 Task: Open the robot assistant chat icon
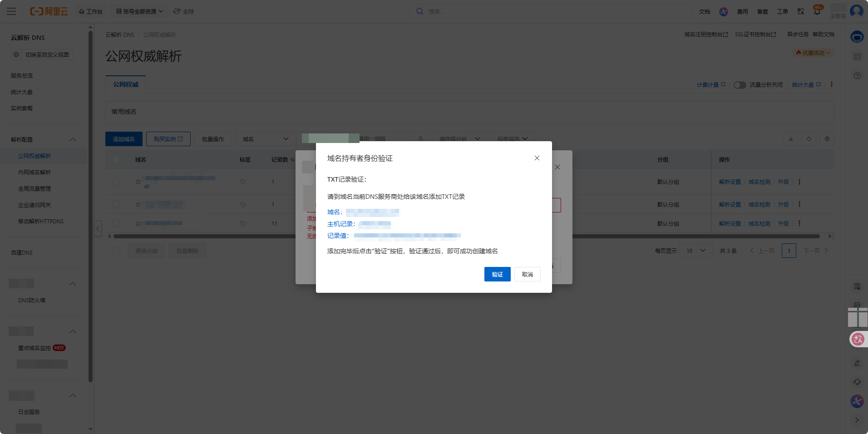[857, 37]
